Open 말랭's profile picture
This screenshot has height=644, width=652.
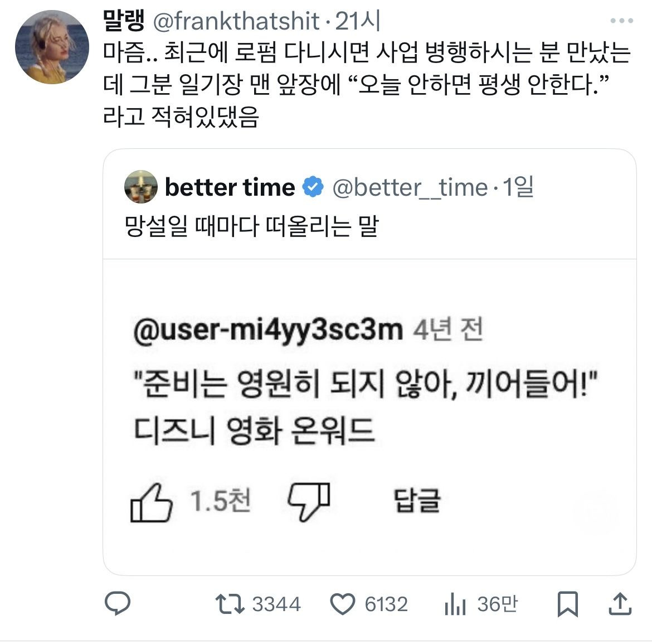tap(52, 47)
